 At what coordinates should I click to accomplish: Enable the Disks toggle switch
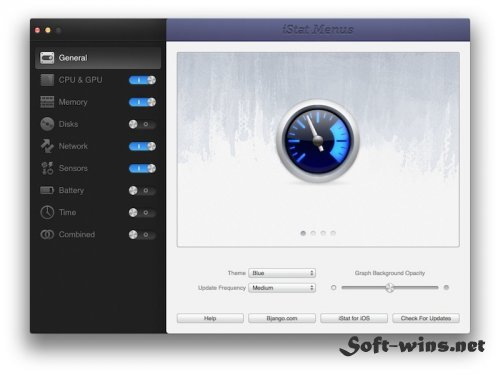(142, 124)
